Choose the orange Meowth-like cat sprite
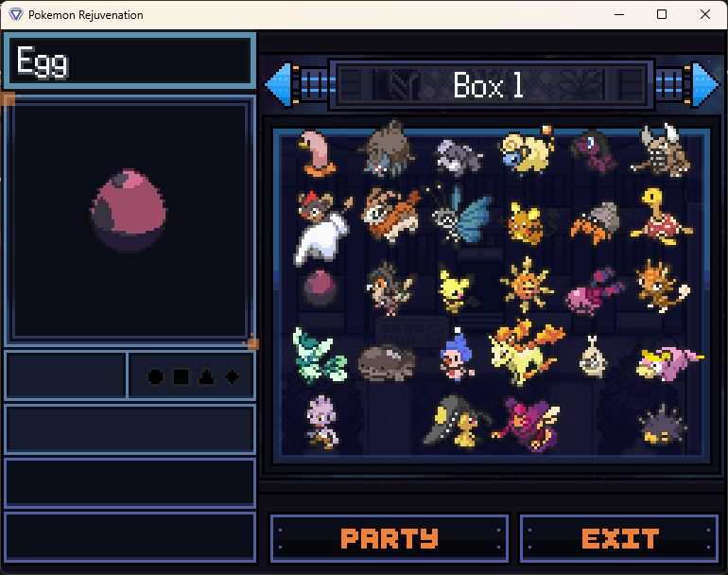Image resolution: width=728 pixels, height=575 pixels. pyautogui.click(x=663, y=287)
